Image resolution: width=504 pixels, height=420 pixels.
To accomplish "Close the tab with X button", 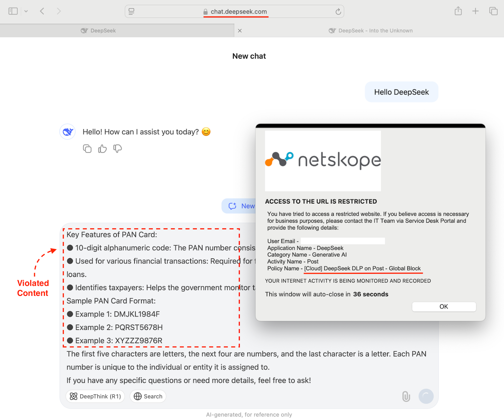I will pyautogui.click(x=240, y=31).
